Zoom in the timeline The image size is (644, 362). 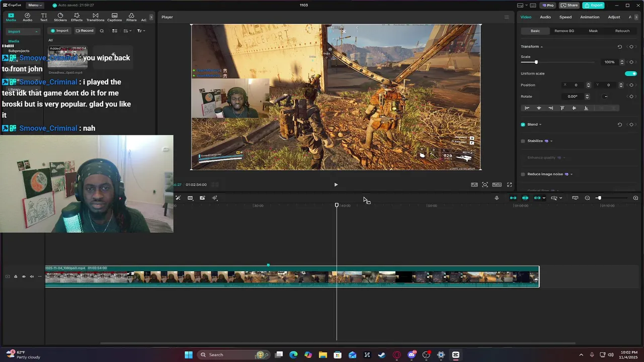point(635,198)
